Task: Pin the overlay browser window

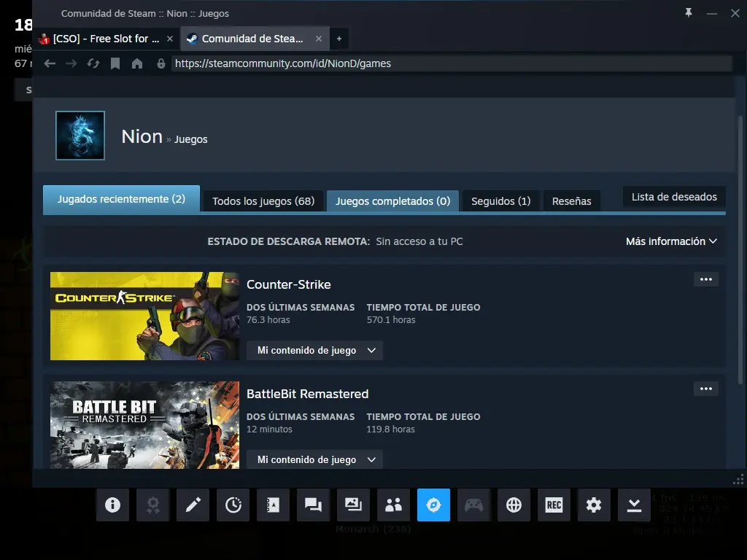Action: tap(689, 13)
